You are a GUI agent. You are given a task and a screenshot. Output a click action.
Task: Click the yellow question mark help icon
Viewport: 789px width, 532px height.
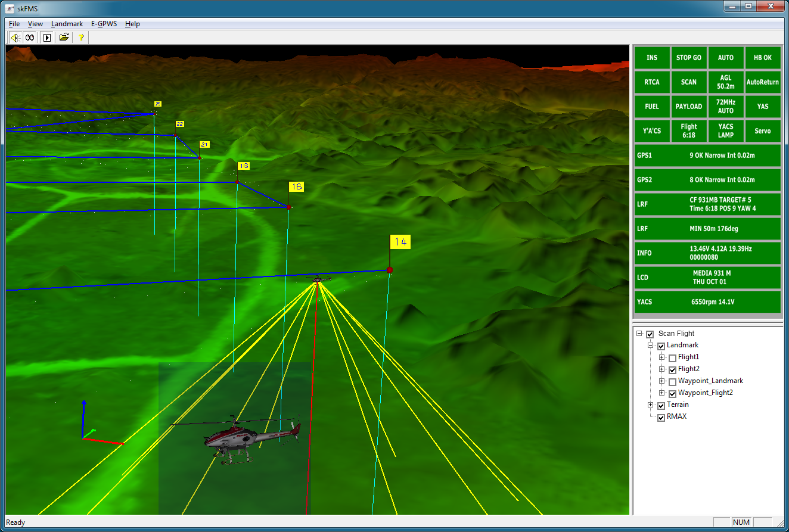point(81,38)
